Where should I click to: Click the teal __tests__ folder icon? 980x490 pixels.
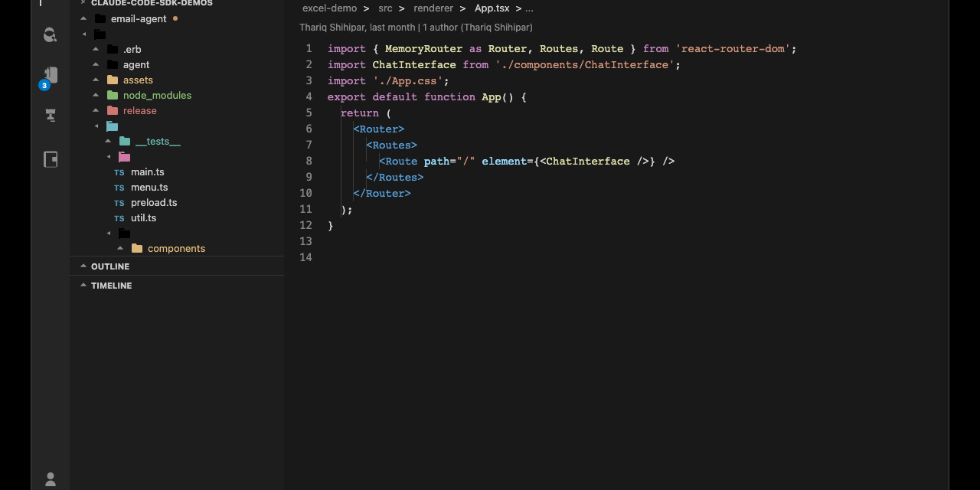coord(125,141)
